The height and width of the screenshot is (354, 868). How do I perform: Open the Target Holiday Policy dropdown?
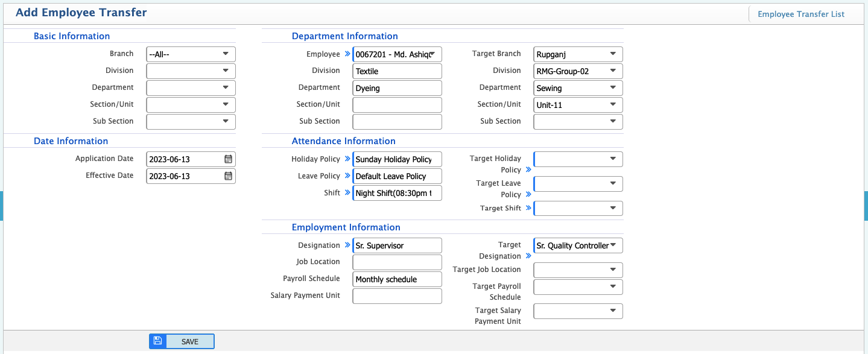(x=578, y=159)
